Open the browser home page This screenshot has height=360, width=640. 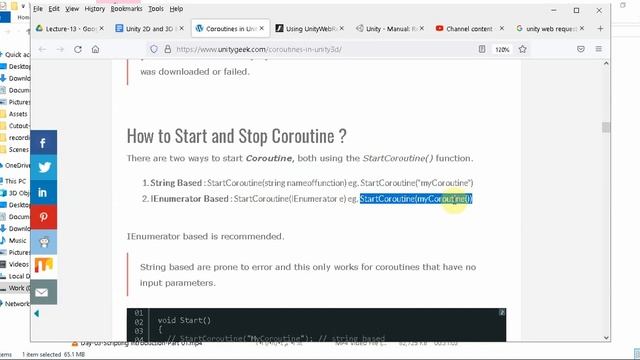(96, 49)
